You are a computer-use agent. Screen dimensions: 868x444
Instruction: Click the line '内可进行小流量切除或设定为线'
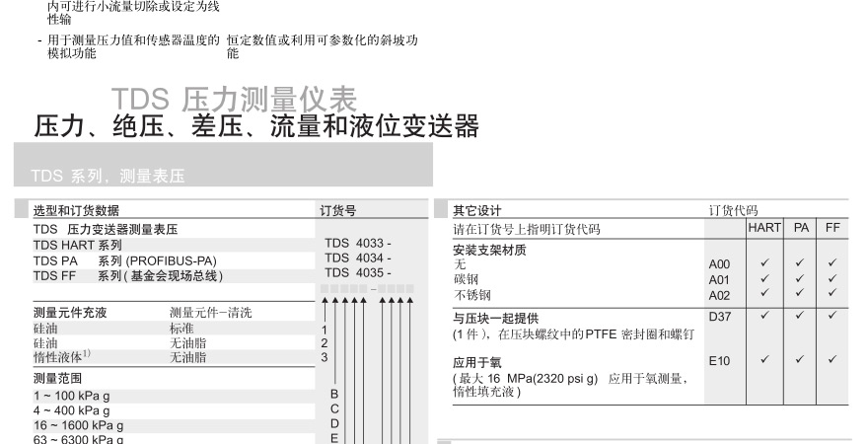133,7
